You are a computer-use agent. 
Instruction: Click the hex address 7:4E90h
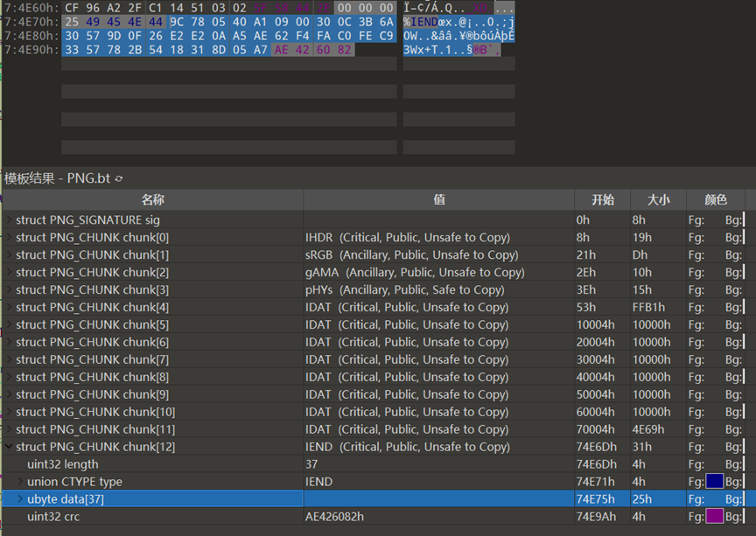31,50
